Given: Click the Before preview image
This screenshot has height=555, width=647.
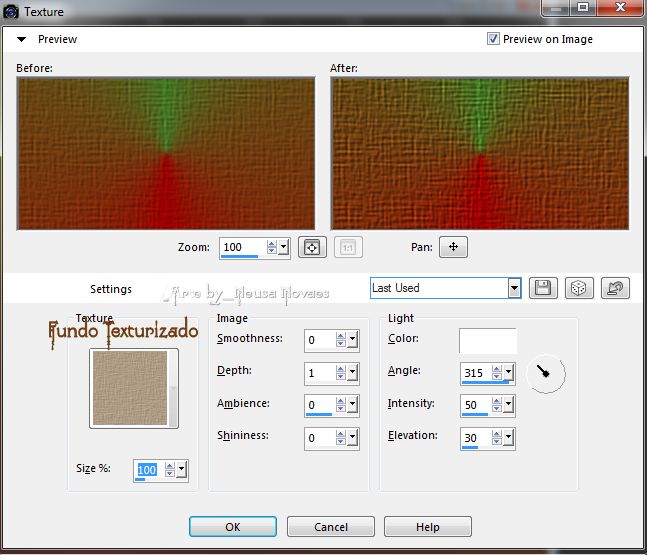Looking at the screenshot, I should (x=166, y=154).
